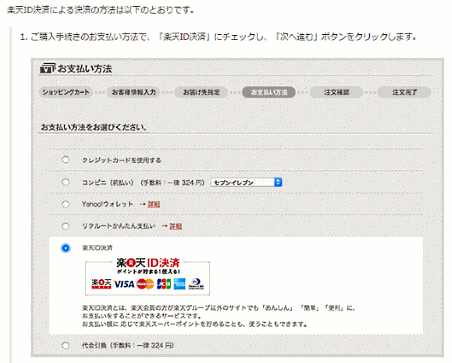Open the セブンイレブン convenience store dropdown
The image size is (452, 363).
tap(246, 182)
